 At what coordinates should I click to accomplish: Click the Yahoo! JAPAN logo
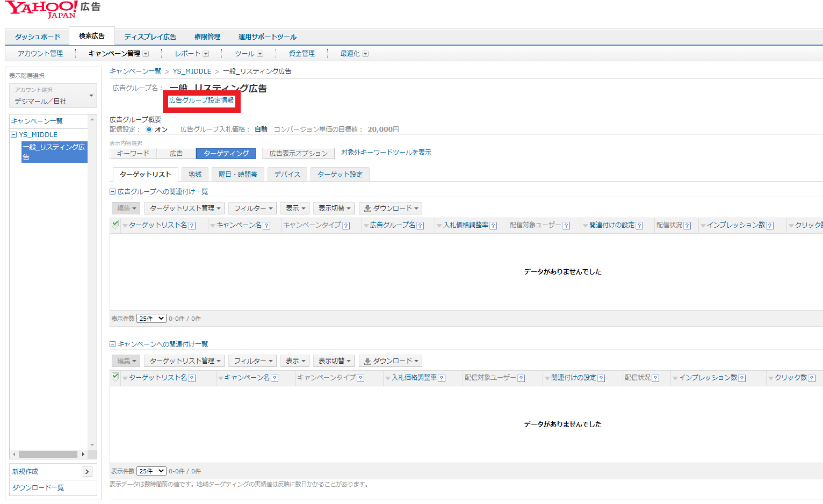click(42, 10)
